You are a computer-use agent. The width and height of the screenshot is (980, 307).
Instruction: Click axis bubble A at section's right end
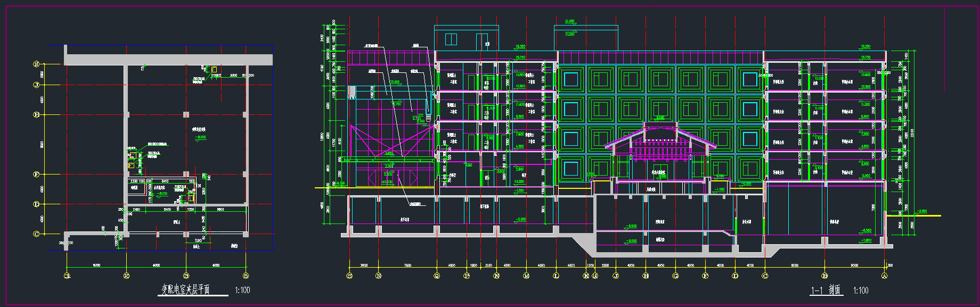(x=885, y=276)
